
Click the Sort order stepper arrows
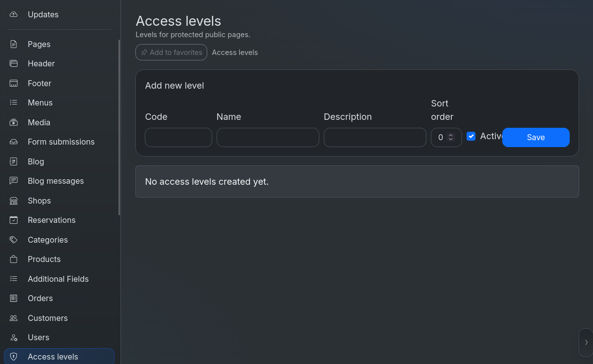click(x=450, y=137)
